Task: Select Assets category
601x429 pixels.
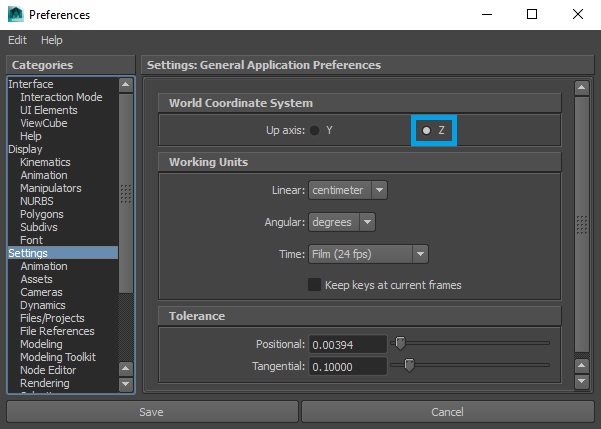Action: point(63,279)
